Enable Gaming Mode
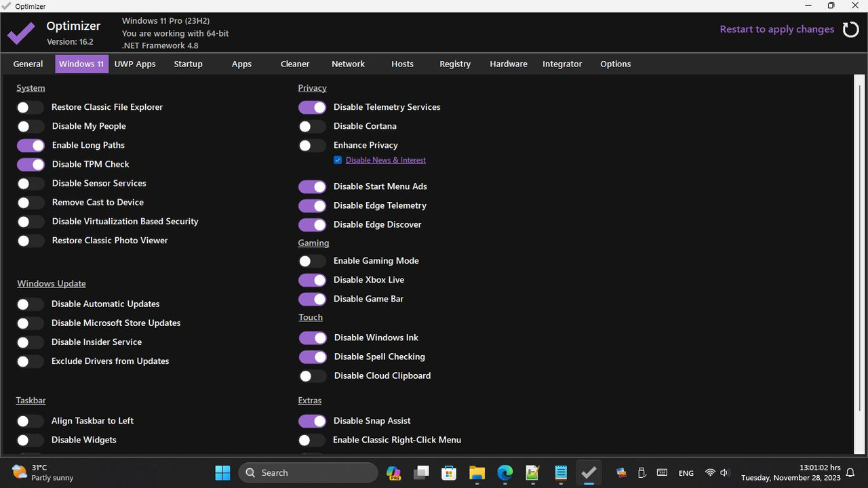The width and height of the screenshot is (868, 488). (312, 260)
